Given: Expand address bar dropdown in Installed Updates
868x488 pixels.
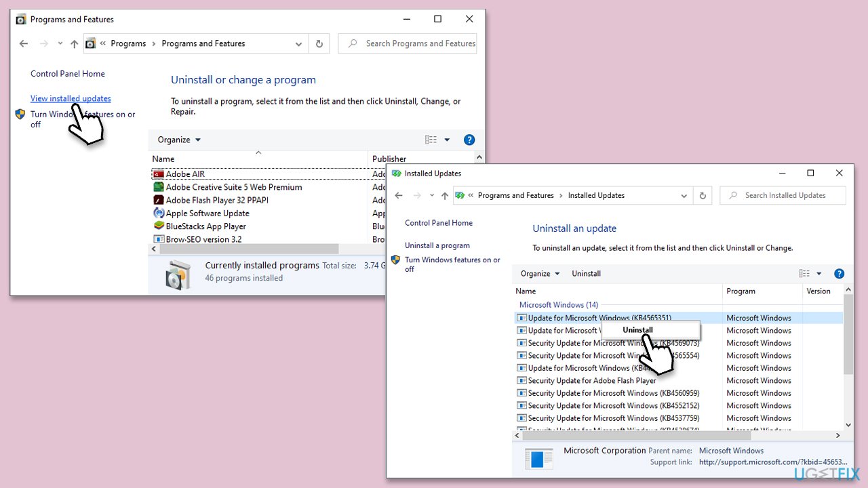Looking at the screenshot, I should [684, 195].
